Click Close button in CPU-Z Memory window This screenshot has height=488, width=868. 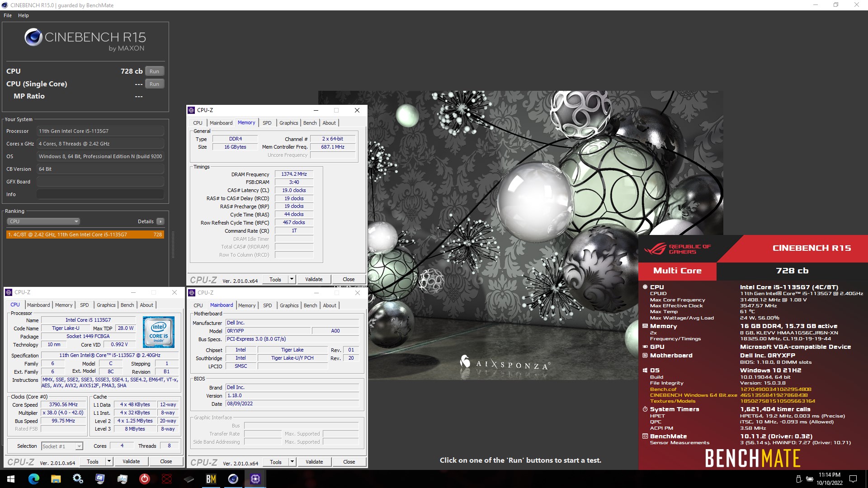point(349,279)
